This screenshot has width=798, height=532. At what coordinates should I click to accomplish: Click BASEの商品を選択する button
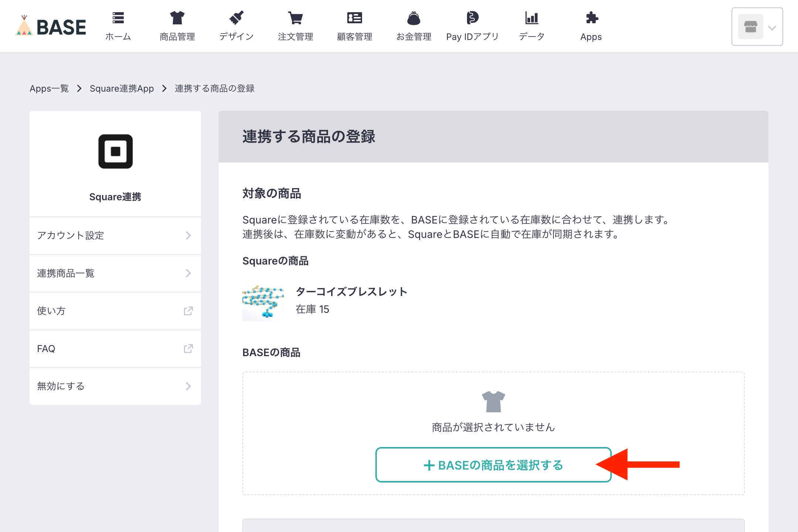coord(493,465)
